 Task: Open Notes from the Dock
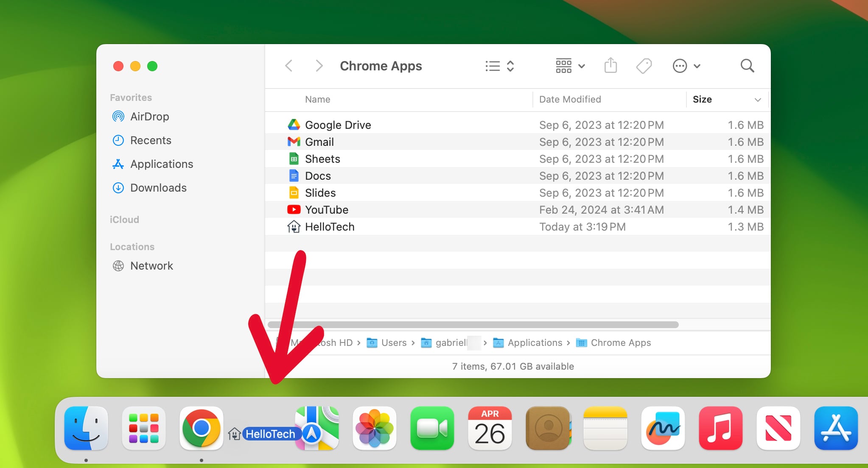[x=605, y=428]
